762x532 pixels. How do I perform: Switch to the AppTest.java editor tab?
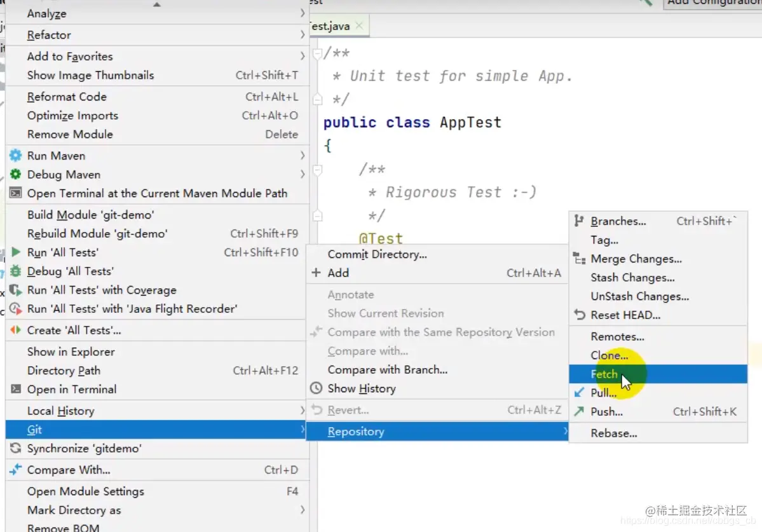(x=330, y=26)
